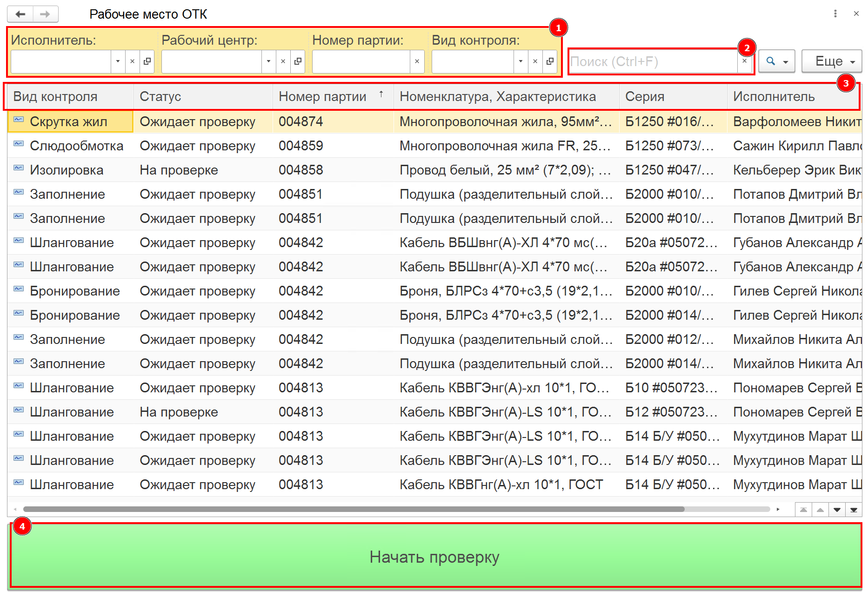
Task: Select the Слюдообмотка row icon
Action: (x=19, y=144)
